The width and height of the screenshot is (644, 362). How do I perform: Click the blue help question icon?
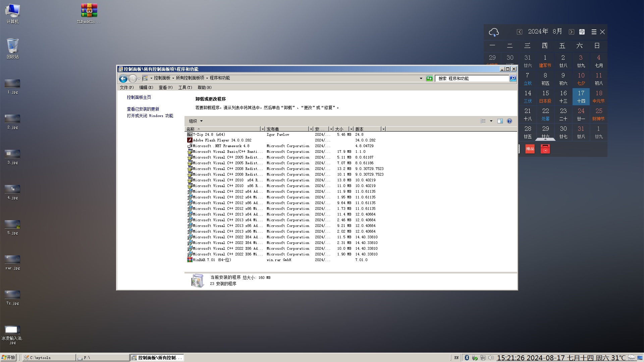point(509,121)
